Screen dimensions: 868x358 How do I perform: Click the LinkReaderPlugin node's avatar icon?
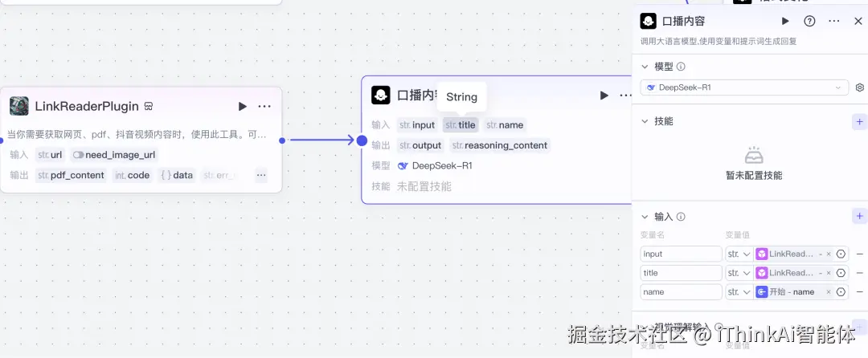pos(18,106)
